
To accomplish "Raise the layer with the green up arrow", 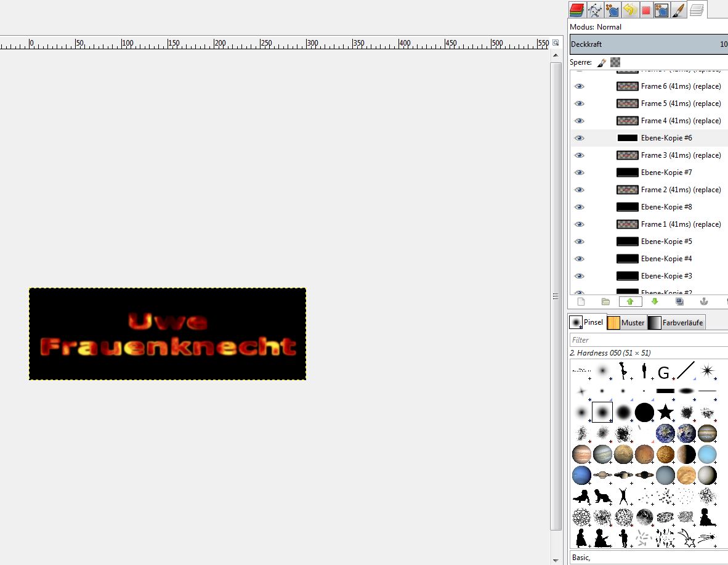I will click(630, 301).
